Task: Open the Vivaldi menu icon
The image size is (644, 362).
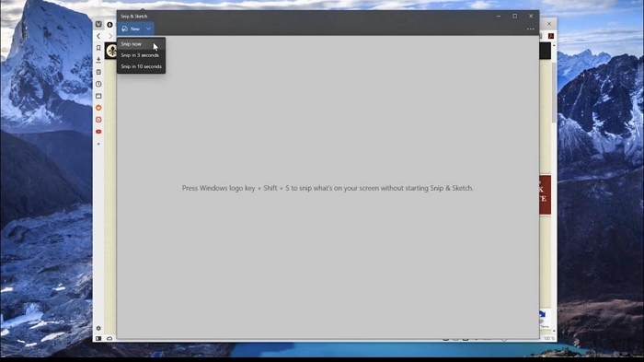Action: tap(98, 24)
